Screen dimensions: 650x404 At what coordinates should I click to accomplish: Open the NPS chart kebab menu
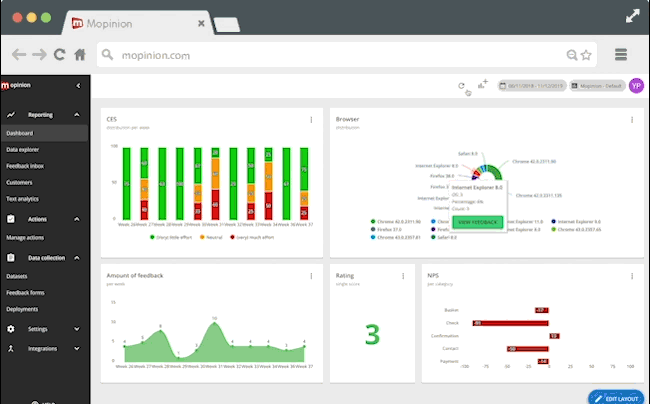coord(631,273)
